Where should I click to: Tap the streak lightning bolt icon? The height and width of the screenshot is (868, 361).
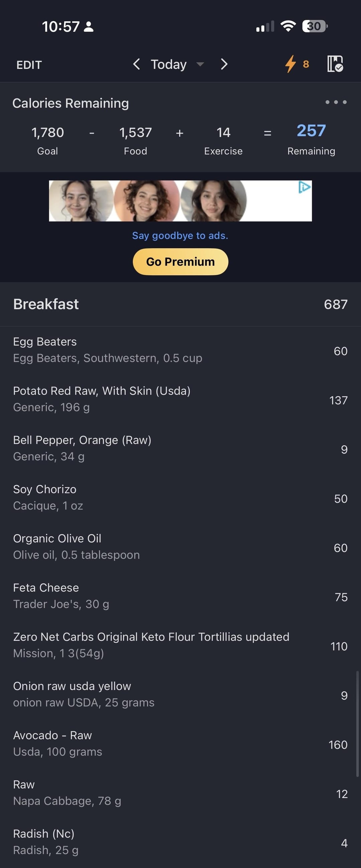(x=290, y=64)
